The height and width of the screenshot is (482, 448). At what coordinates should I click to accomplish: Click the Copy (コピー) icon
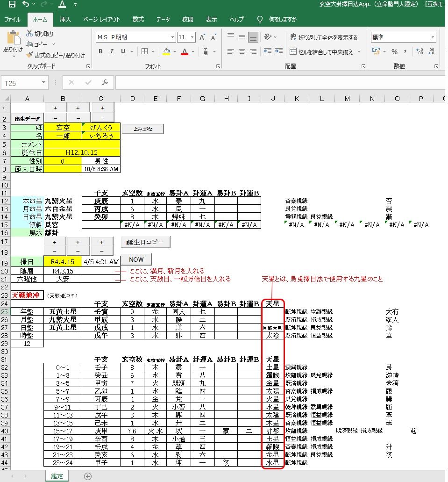[x=29, y=44]
